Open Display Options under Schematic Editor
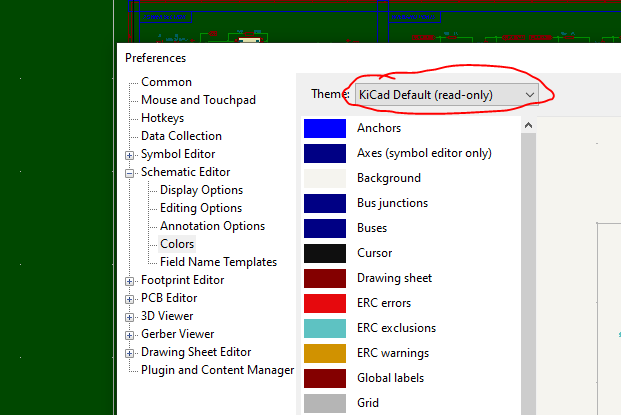Viewport: 621px width, 415px height. point(201,190)
